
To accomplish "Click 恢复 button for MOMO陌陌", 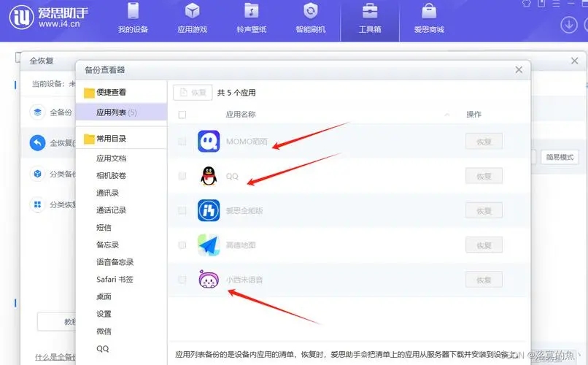I will [484, 142].
